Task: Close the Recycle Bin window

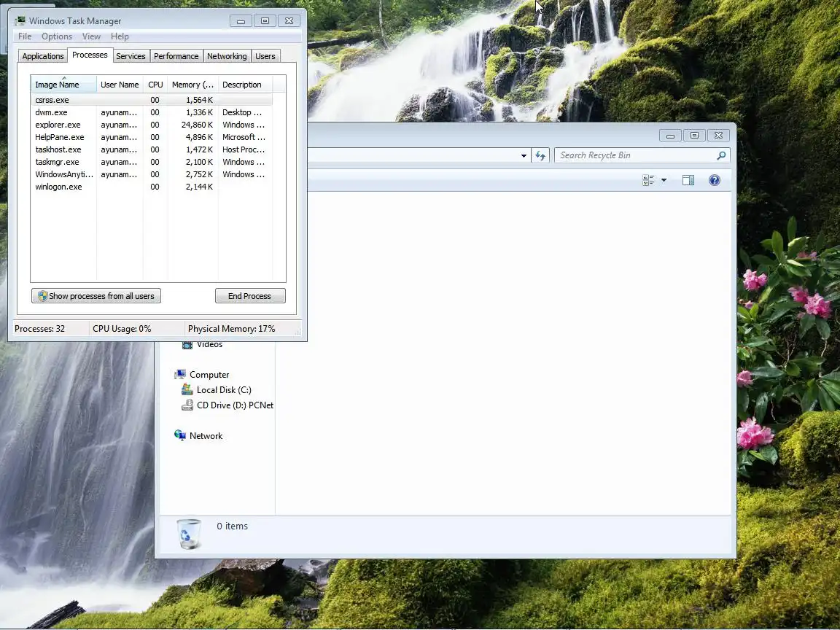Action: [718, 136]
